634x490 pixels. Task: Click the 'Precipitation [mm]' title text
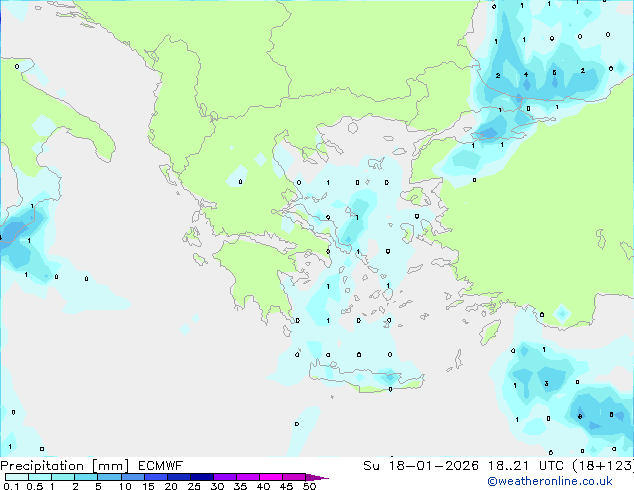click(65, 466)
